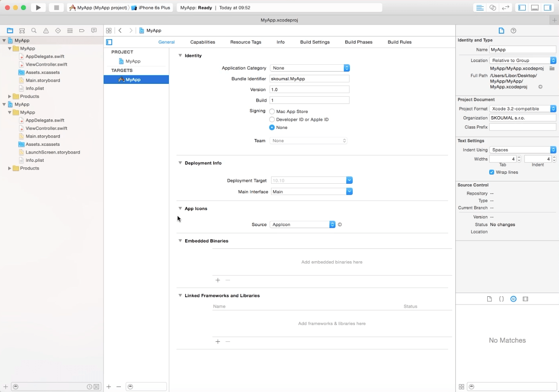
Task: Switch to Info tab
Action: click(281, 42)
